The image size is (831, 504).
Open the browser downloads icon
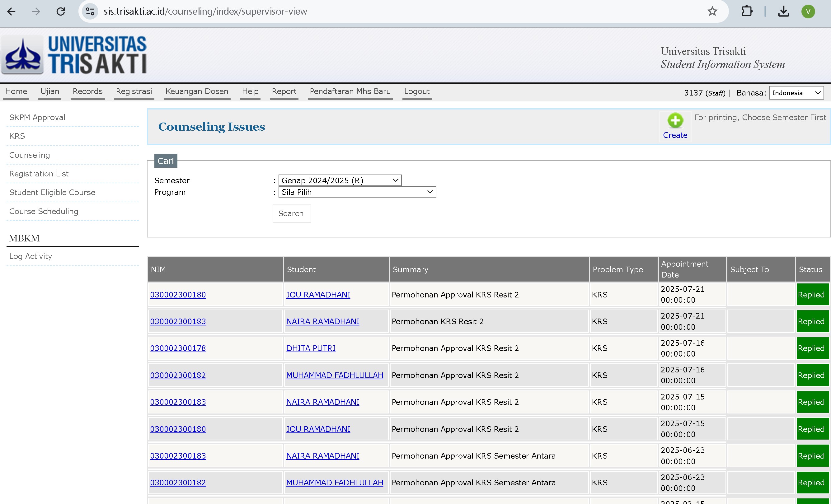(x=783, y=12)
